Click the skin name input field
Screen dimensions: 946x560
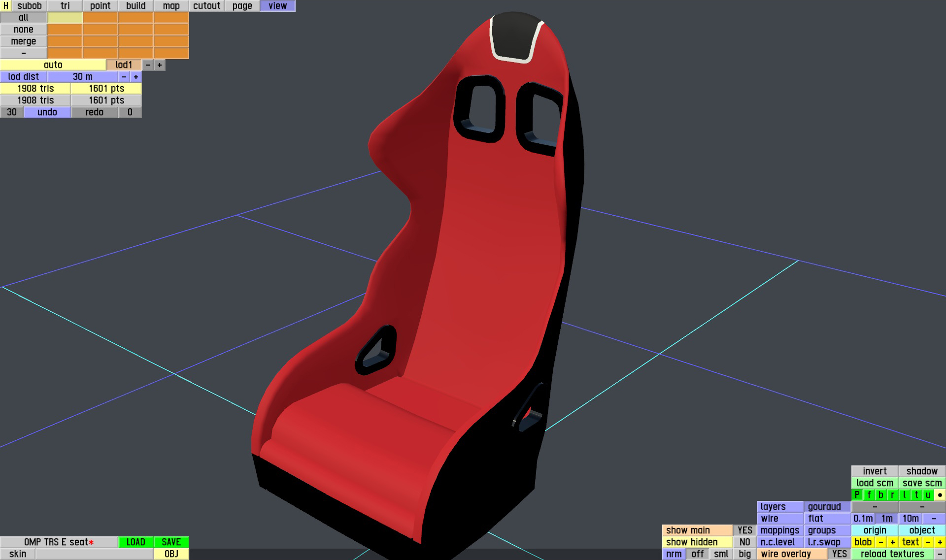(x=94, y=554)
